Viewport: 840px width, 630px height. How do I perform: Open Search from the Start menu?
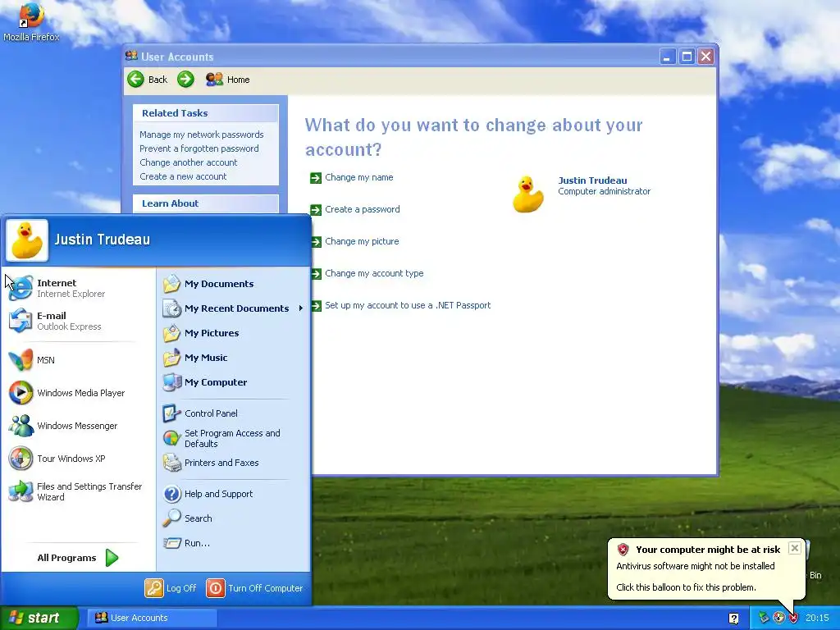point(233,518)
